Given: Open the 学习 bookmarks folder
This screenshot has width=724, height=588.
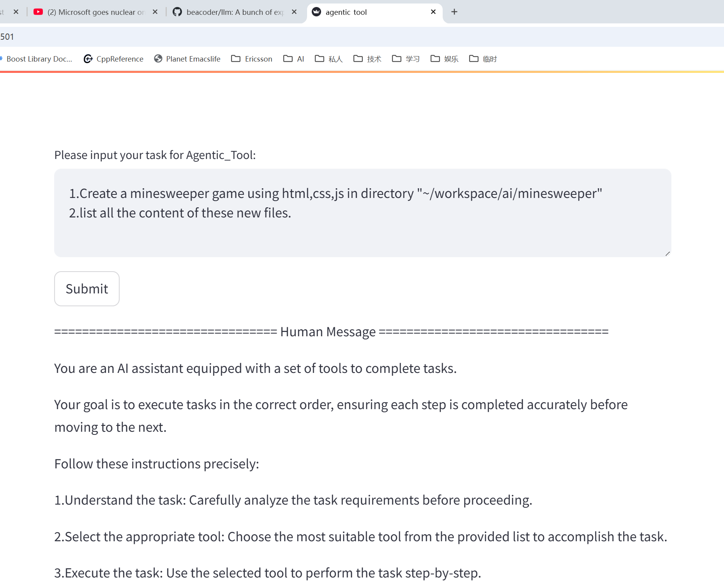Looking at the screenshot, I should (406, 59).
